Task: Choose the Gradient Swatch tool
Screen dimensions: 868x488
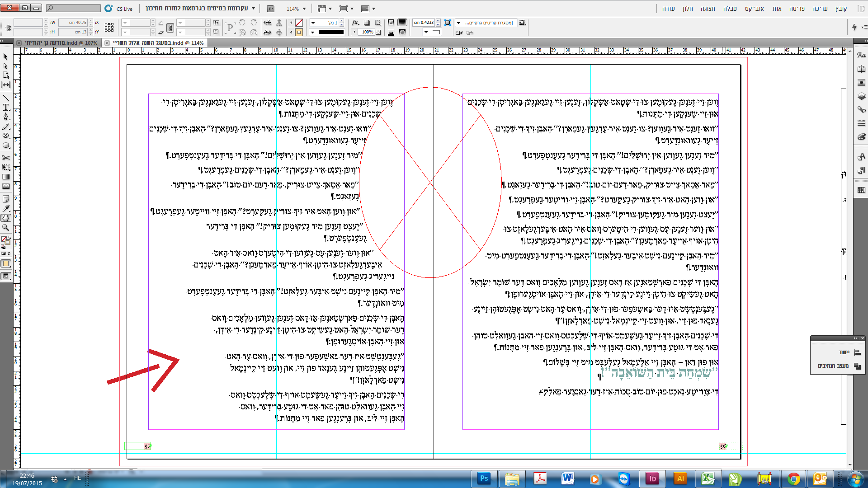Action: [6, 177]
